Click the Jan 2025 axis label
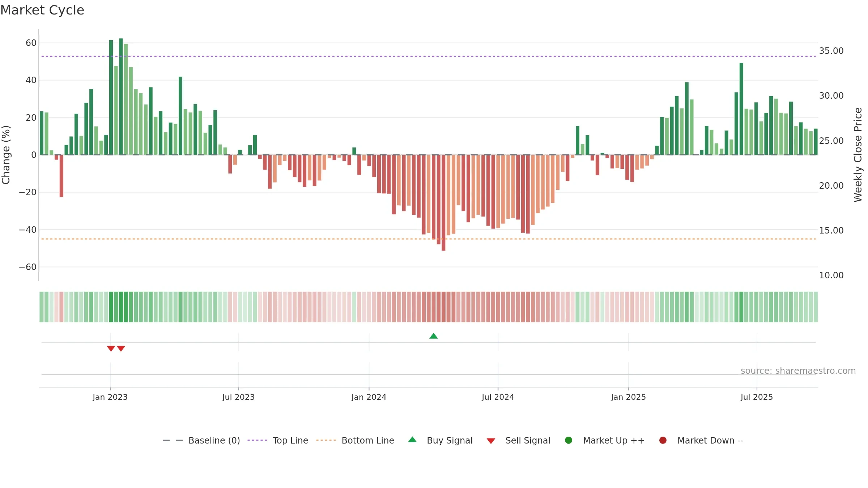Image resolution: width=868 pixels, height=488 pixels. pyautogui.click(x=628, y=397)
